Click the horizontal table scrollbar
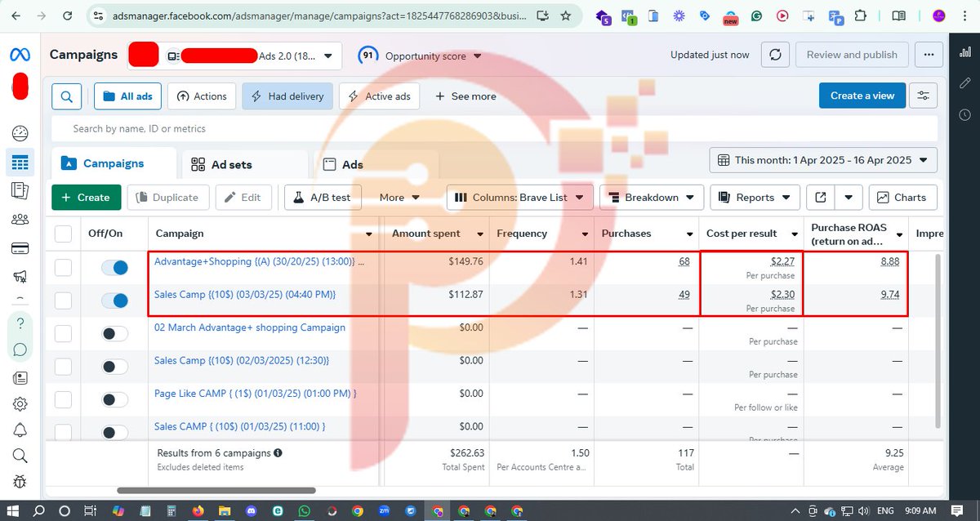This screenshot has height=521, width=980. 216,491
